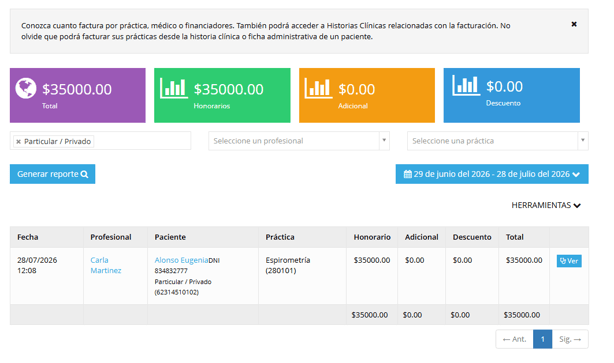Click the Descuento column header

tap(472, 237)
